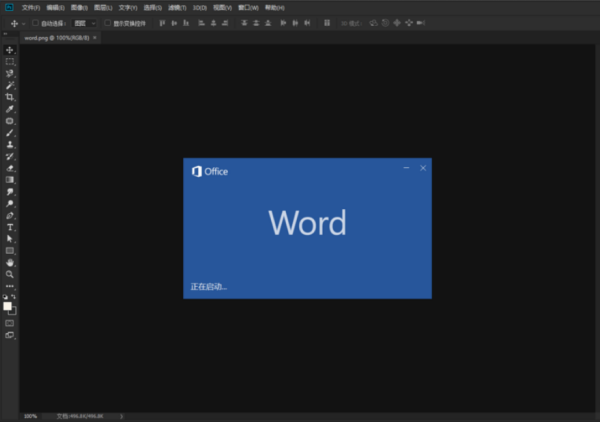Enable the 自动选择 auto-select checkbox
The width and height of the screenshot is (600, 422).
tap(35, 23)
